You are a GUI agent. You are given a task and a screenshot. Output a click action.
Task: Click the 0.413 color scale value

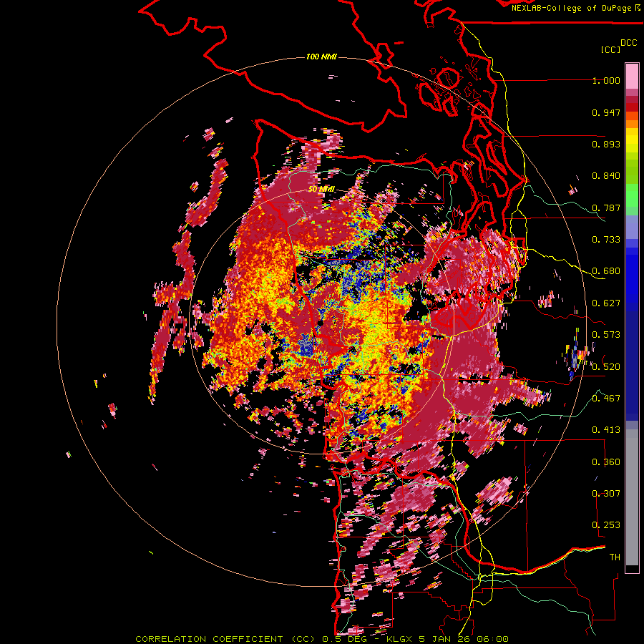point(606,430)
